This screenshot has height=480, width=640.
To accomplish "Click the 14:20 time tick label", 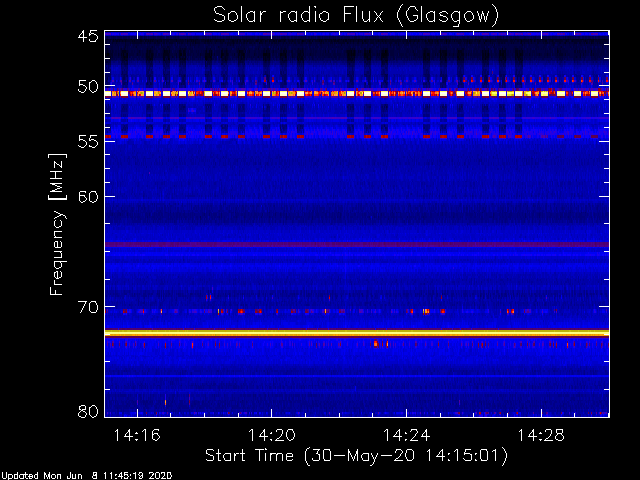I will coord(272,435).
